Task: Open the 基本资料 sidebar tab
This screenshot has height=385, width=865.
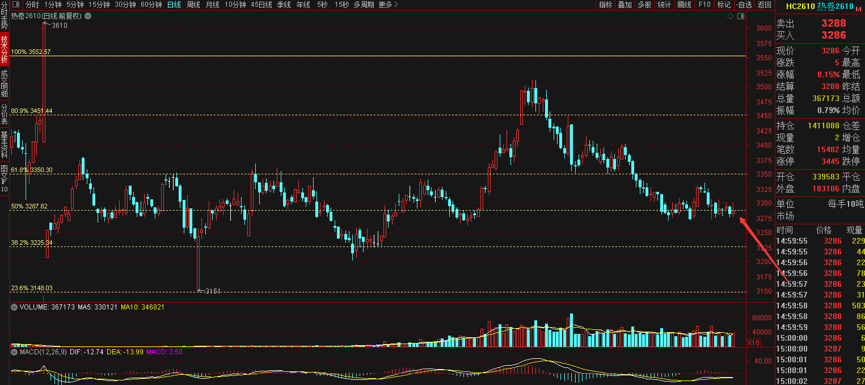Action: pyautogui.click(x=4, y=145)
